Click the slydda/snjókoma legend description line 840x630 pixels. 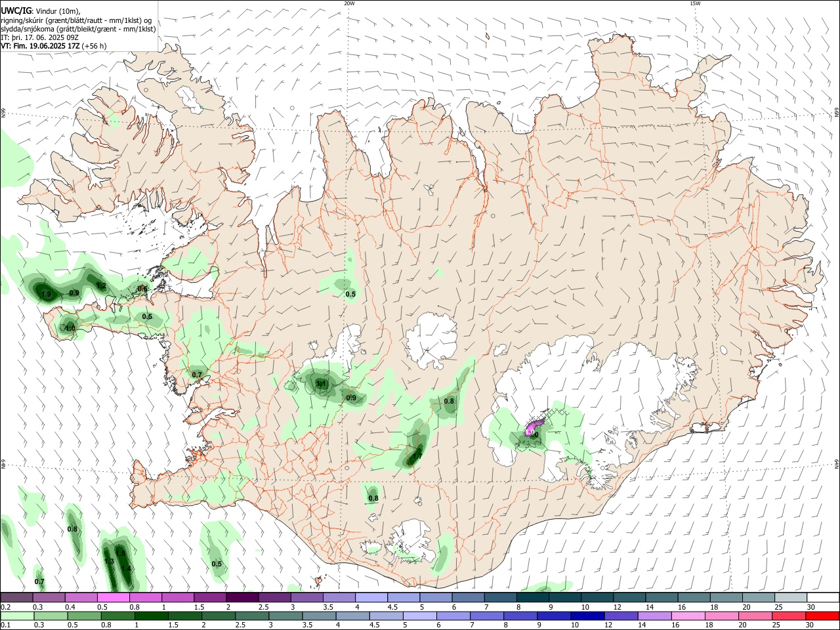[78, 29]
